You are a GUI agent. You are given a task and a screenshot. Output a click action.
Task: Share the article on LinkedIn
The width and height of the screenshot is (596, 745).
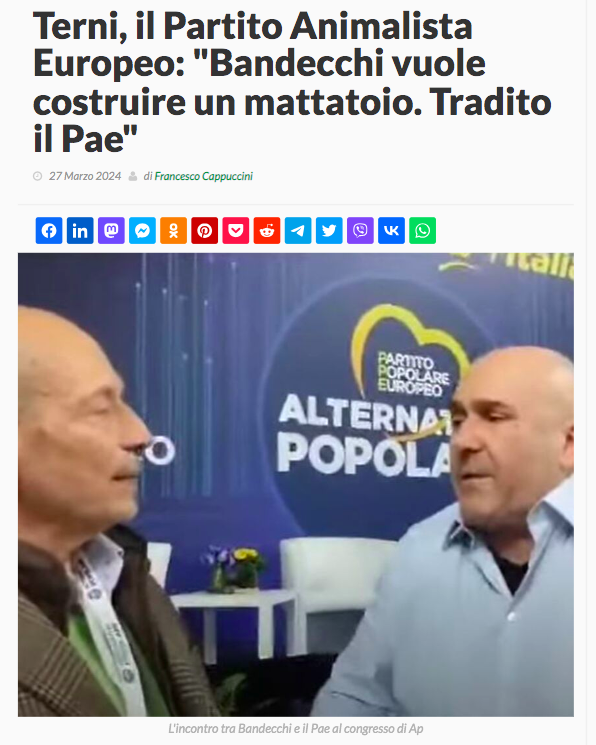(80, 230)
